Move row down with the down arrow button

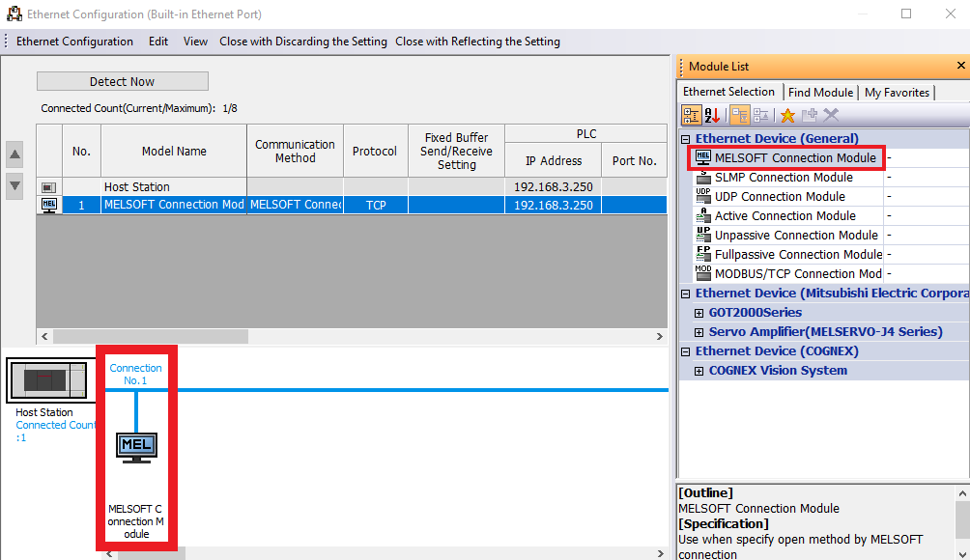pos(14,185)
